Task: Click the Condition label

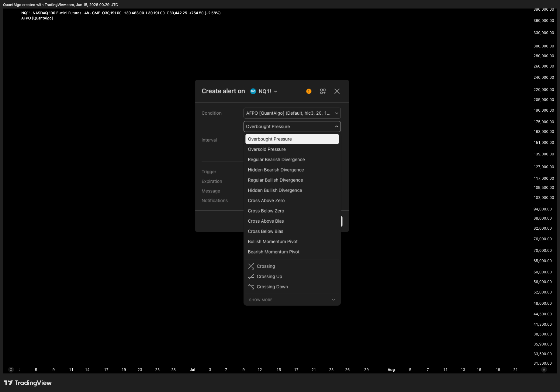Action: [211, 113]
